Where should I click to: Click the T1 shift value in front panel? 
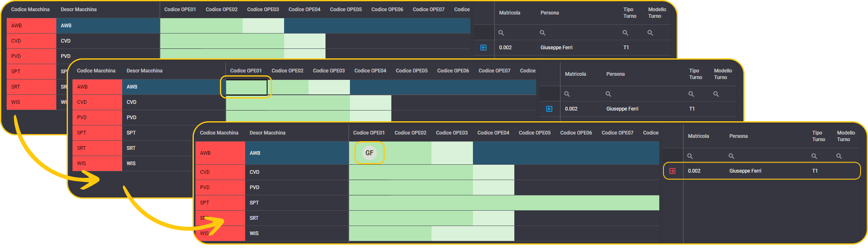click(x=815, y=171)
